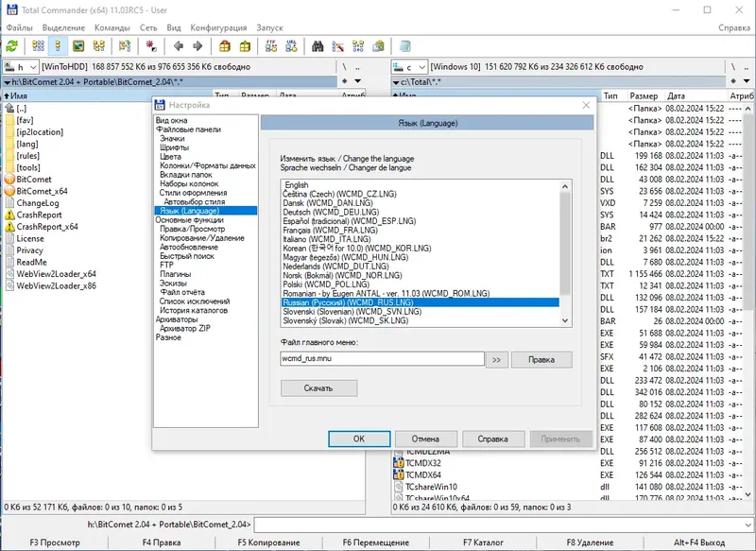Click language list vertical scrollbar thumb
The height and width of the screenshot is (551, 756).
coord(565,243)
